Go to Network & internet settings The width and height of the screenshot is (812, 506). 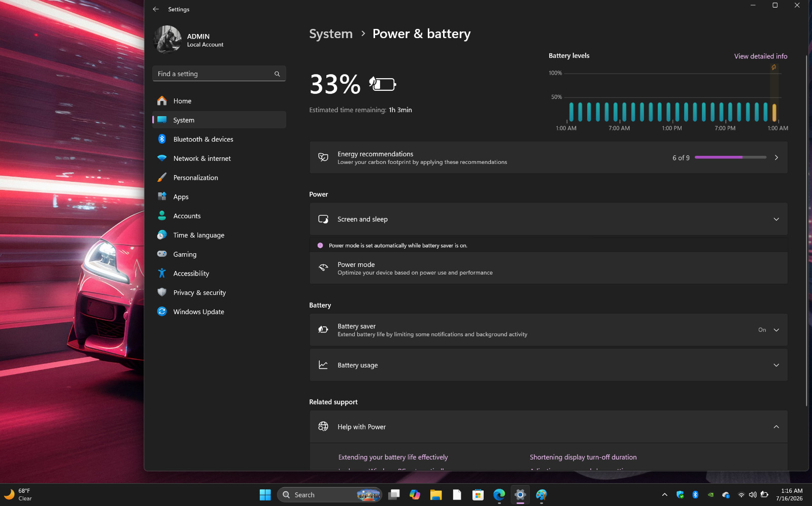(219, 158)
